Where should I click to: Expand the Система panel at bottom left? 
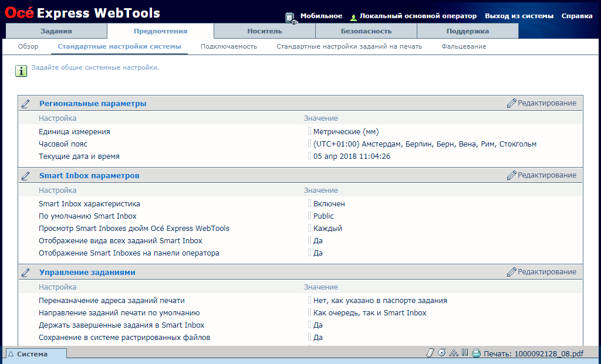pyautogui.click(x=36, y=354)
